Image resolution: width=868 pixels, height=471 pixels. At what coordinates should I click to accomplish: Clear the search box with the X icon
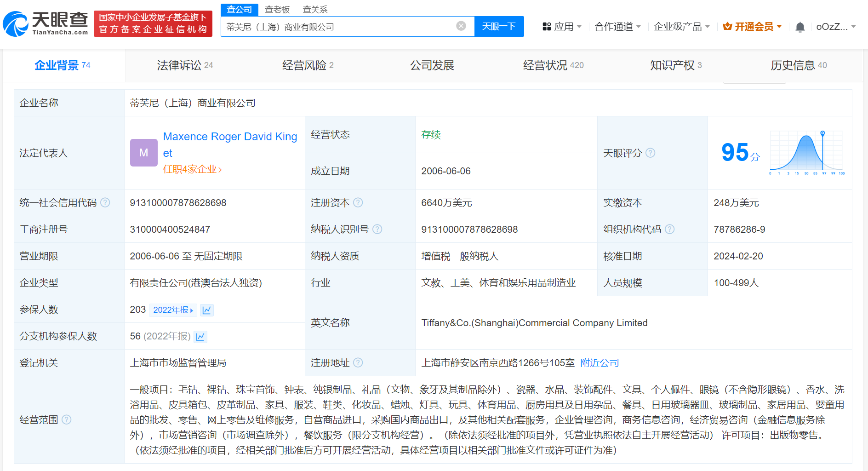coord(461,26)
